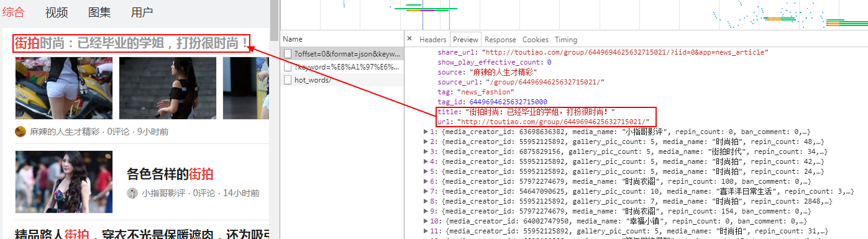Viewport: 868px width, 239px height.
Task: Open article 各色各样的街拍
Action: tap(170, 174)
